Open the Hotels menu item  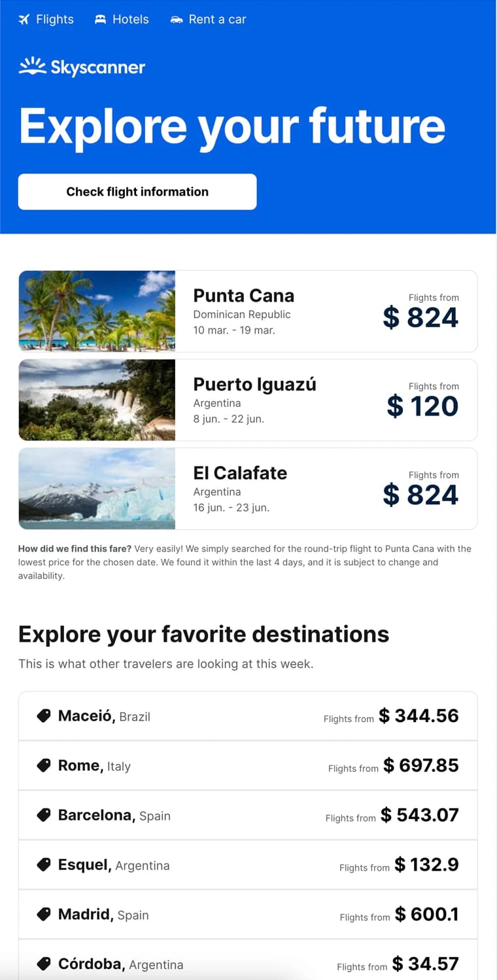[130, 20]
